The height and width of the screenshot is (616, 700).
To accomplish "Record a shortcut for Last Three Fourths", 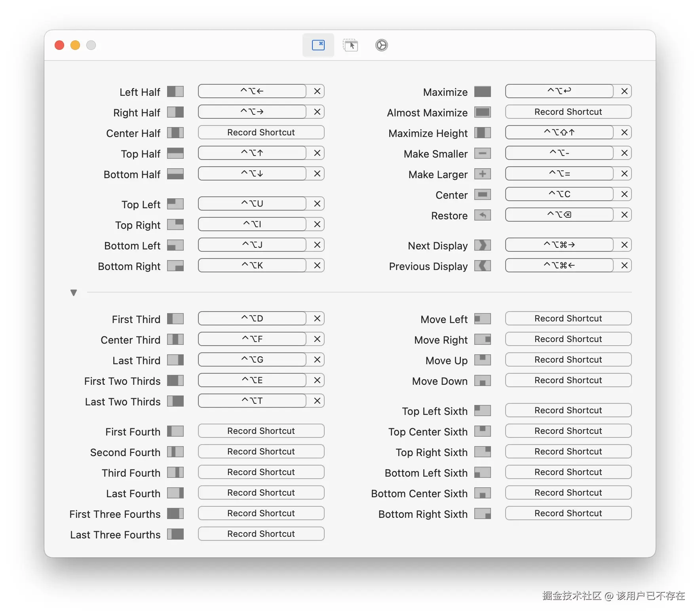I will 261,534.
